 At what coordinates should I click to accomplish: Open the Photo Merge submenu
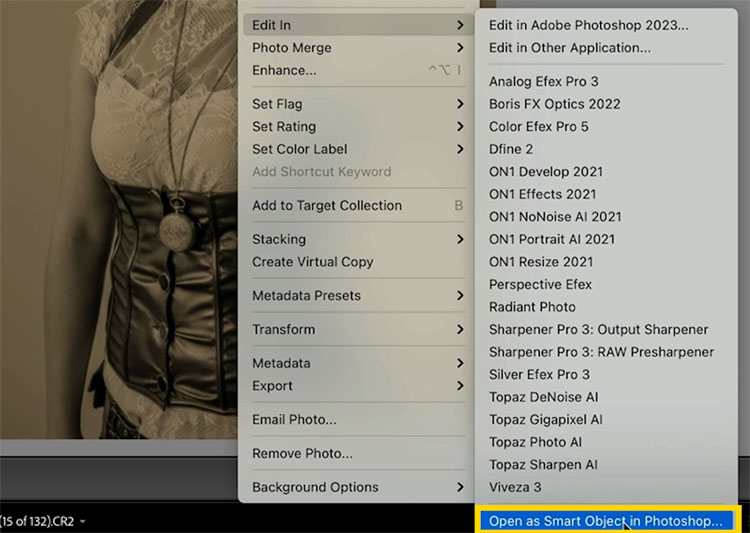(358, 48)
